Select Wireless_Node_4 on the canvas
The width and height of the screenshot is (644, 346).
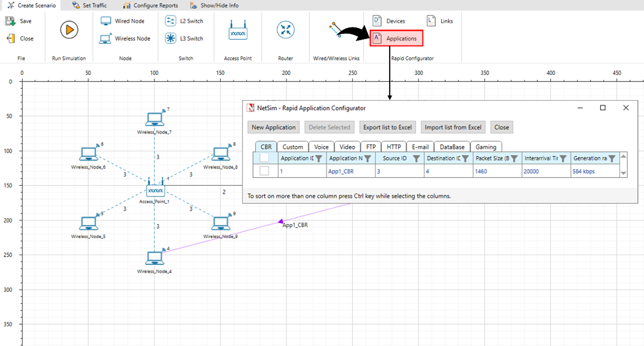tap(155, 258)
